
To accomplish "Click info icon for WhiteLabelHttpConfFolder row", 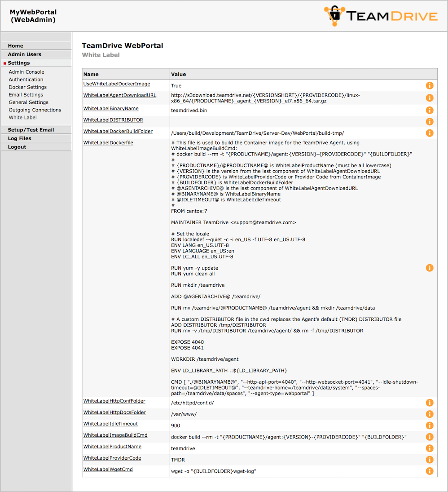I will point(430,403).
